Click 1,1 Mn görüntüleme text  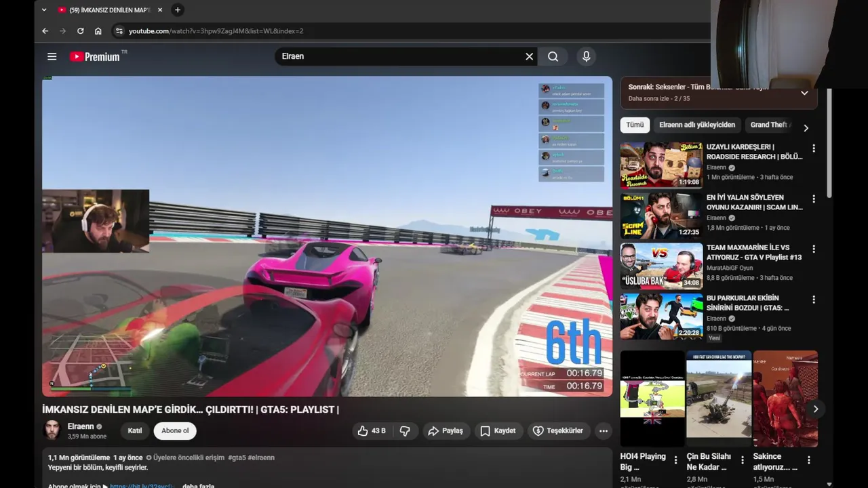79,457
